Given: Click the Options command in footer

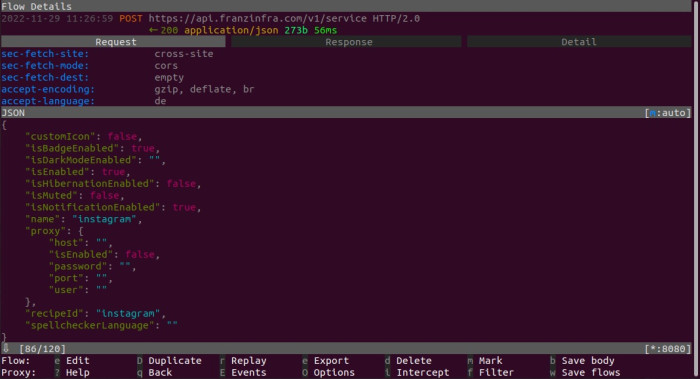Looking at the screenshot, I should [x=334, y=372].
